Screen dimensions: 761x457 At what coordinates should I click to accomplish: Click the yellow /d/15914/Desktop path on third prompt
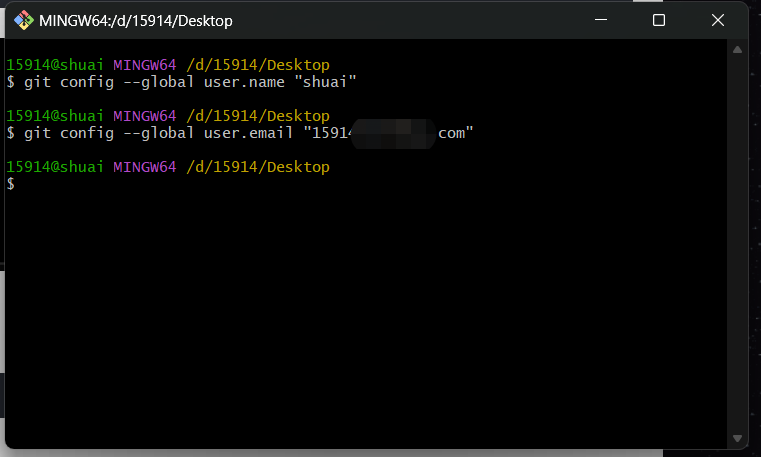click(258, 167)
